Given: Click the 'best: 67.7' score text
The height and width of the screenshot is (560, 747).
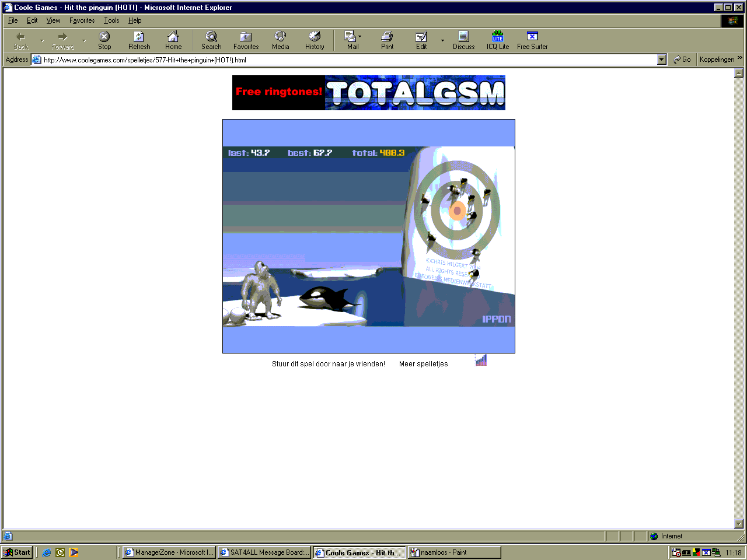Looking at the screenshot, I should coord(310,153).
